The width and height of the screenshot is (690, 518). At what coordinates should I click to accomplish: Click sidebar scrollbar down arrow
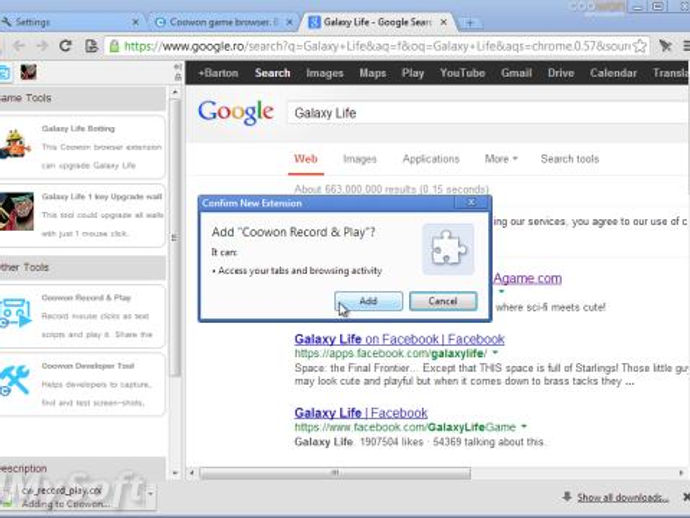175,473
